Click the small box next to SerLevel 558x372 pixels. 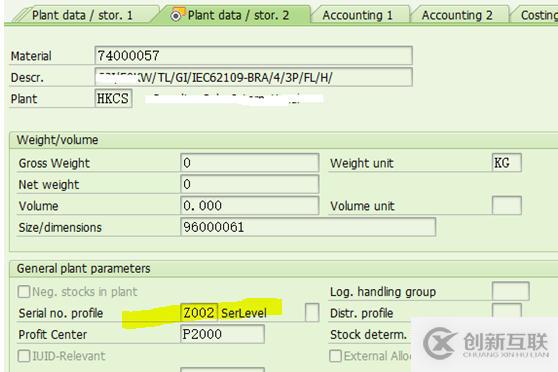click(312, 313)
